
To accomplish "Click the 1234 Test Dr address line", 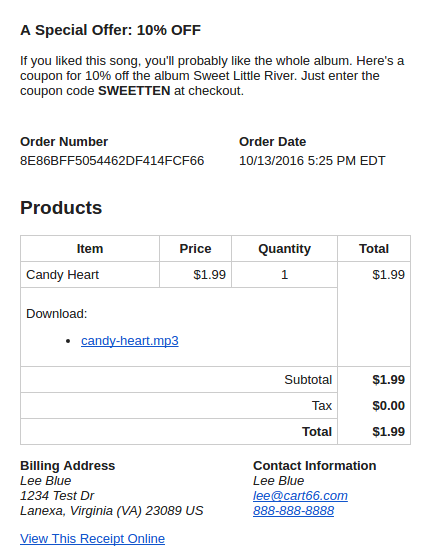I will 57,496.
